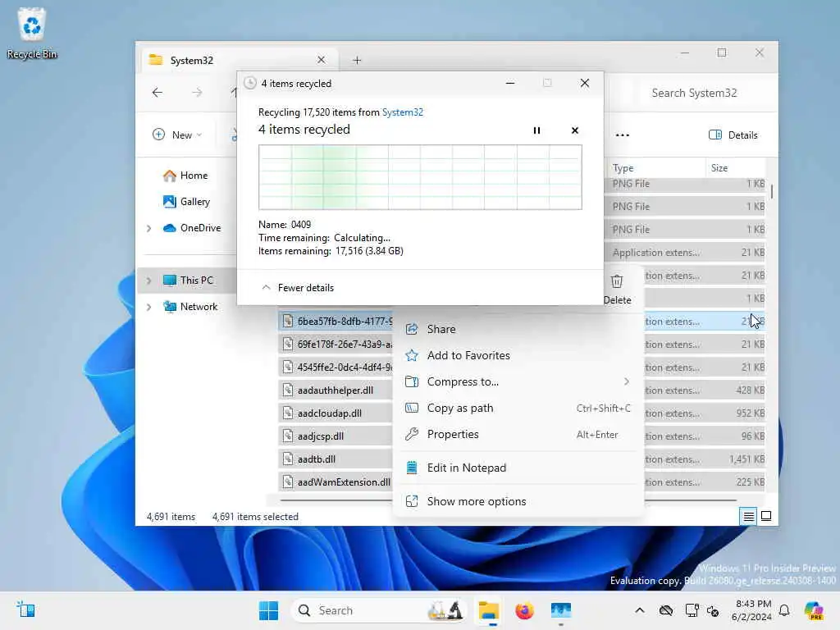Viewport: 840px width, 630px height.
Task: Click Show more options
Action: click(518, 501)
